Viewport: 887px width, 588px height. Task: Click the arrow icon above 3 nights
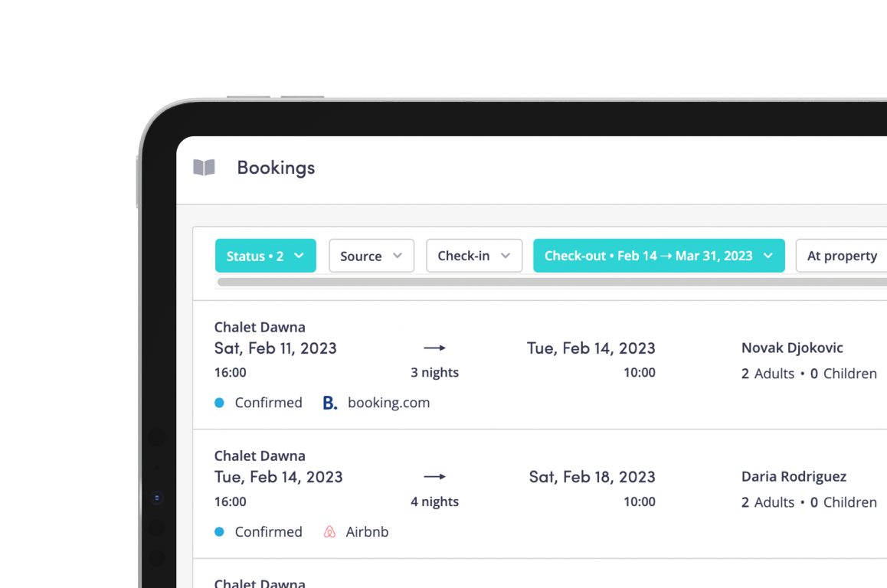(x=434, y=348)
